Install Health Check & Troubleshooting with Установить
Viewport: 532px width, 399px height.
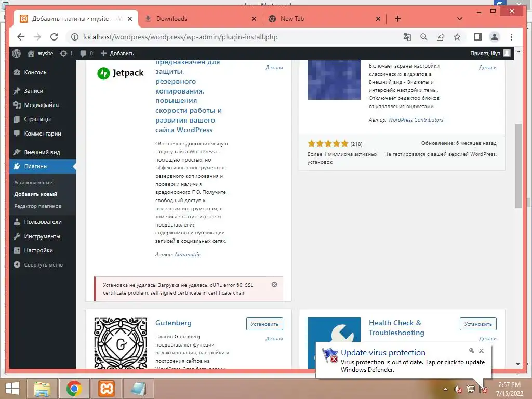[478, 324]
